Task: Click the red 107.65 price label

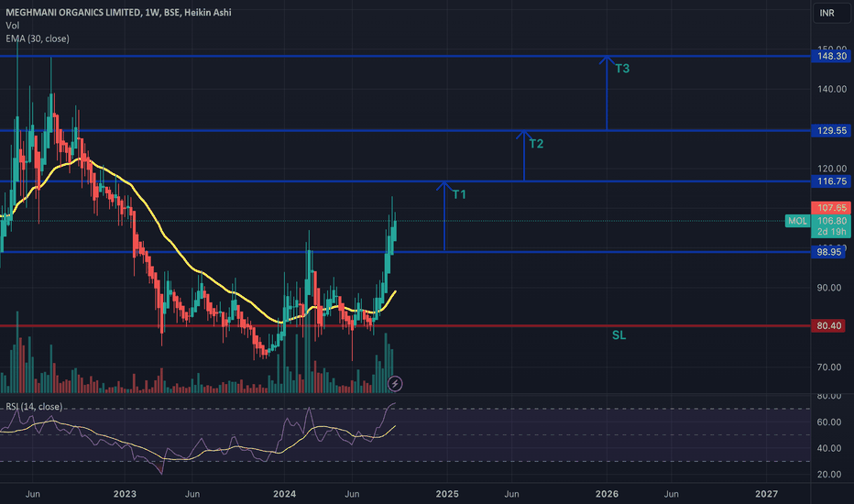Action: point(831,208)
